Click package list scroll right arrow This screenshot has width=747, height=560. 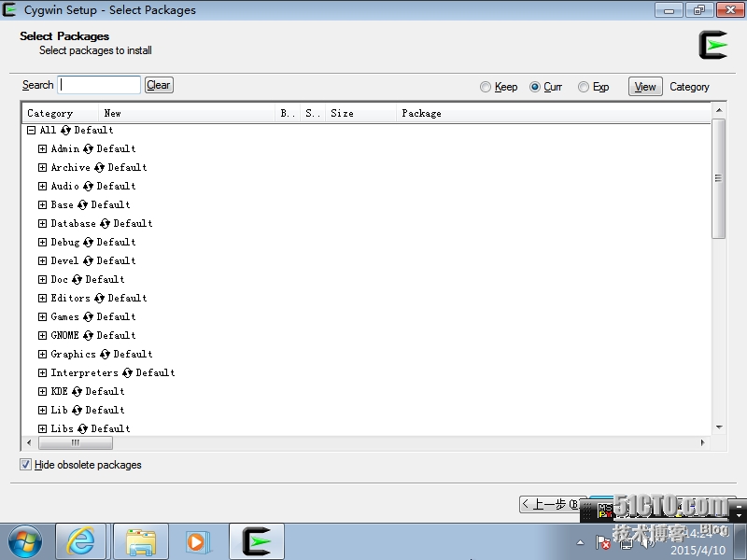pos(703,442)
